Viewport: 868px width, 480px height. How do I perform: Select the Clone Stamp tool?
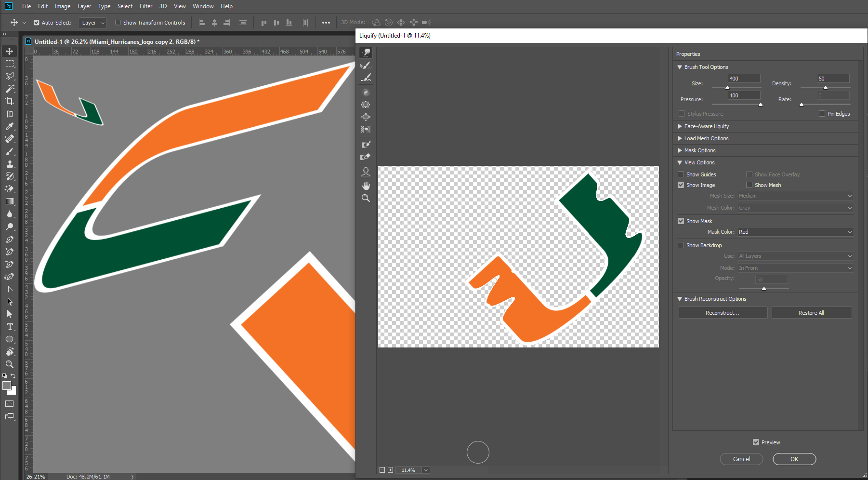pyautogui.click(x=10, y=164)
